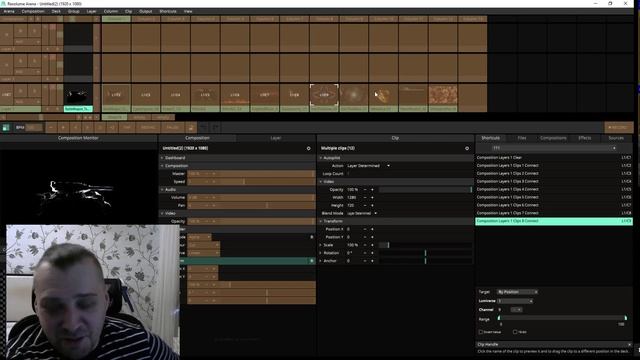Collapse the composition Audio section
The height and width of the screenshot is (360, 640).
(x=162, y=190)
